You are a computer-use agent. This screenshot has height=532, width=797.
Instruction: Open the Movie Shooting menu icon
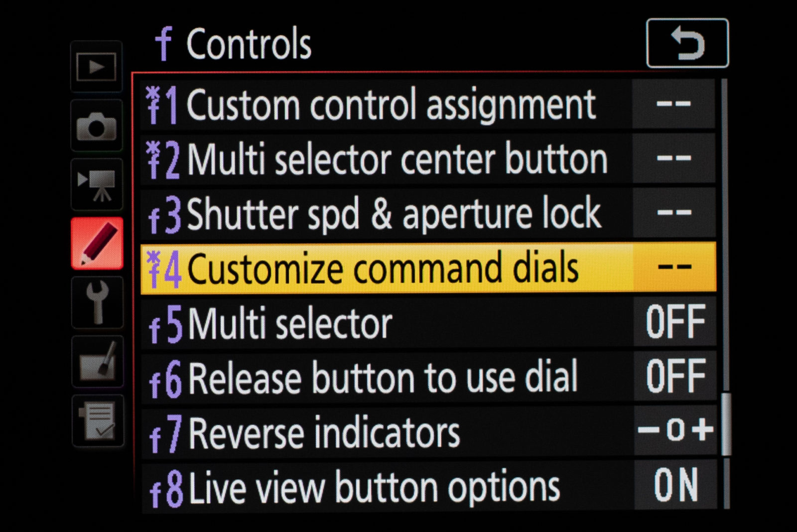(x=98, y=184)
